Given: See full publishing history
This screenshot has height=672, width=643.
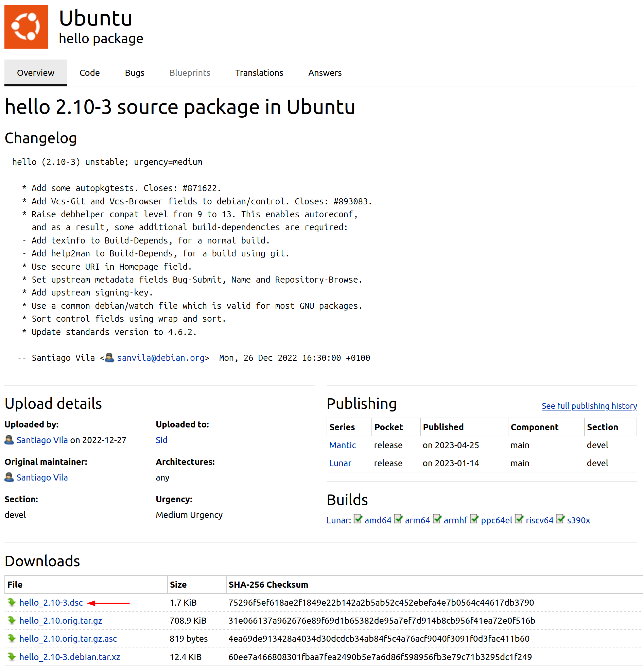Looking at the screenshot, I should coord(589,406).
